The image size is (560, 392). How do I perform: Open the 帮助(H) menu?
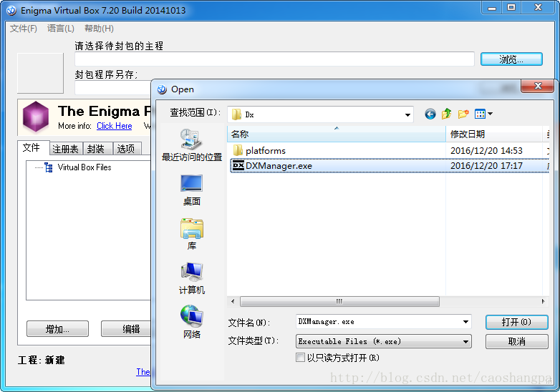coord(99,29)
